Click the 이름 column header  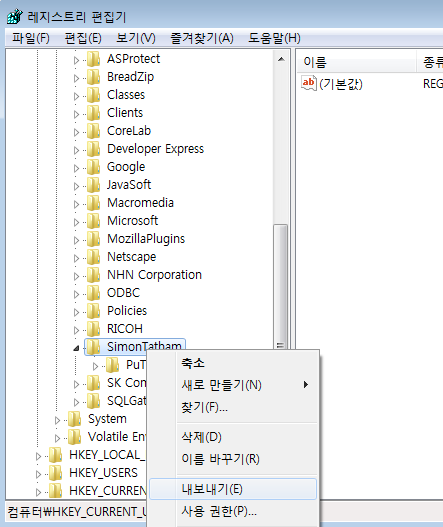click(x=357, y=62)
